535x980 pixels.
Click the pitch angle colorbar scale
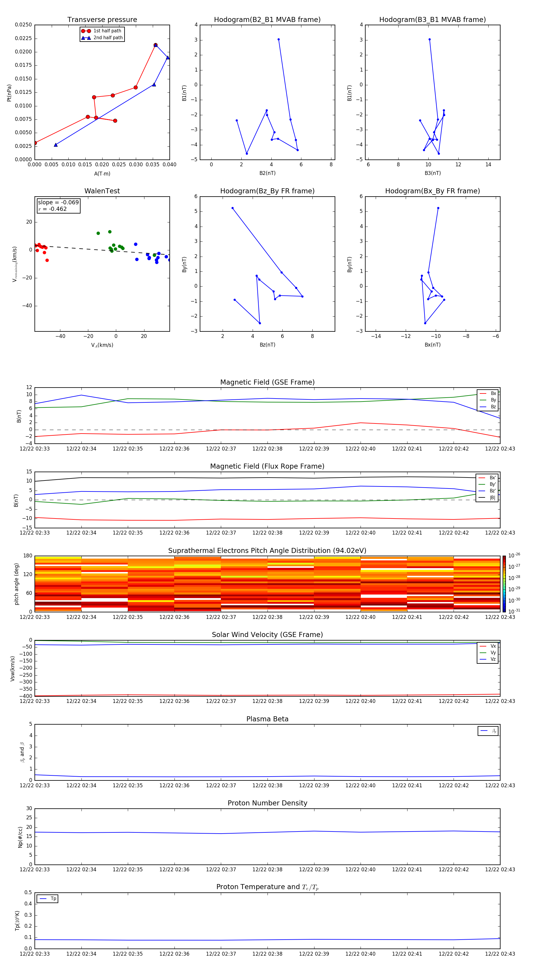click(504, 584)
